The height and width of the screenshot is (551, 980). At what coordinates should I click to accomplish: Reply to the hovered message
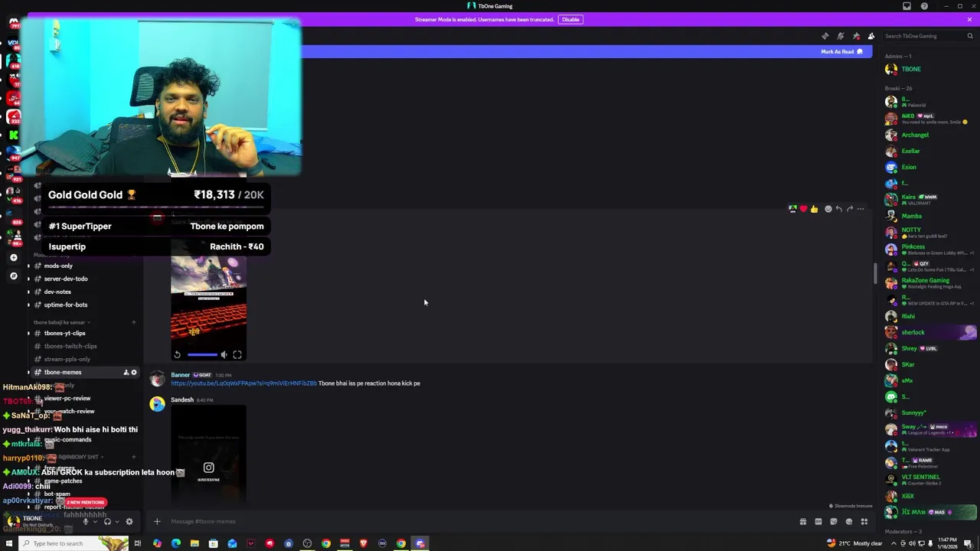838,209
